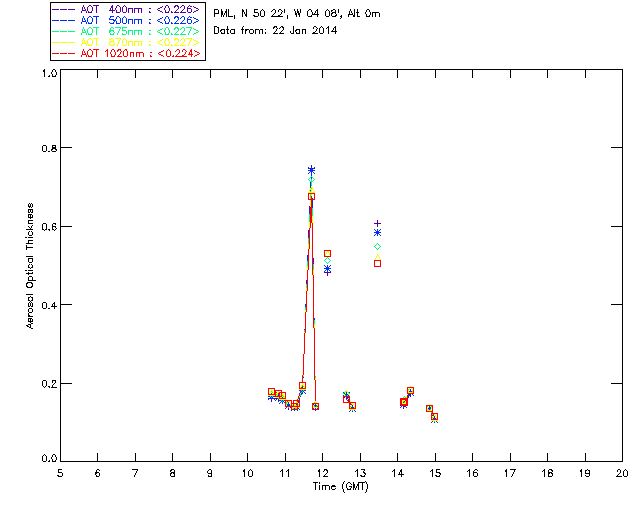Screen dimensions: 640x512
Task: Click the x-axis tick label 17
Action: pyautogui.click(x=510, y=474)
